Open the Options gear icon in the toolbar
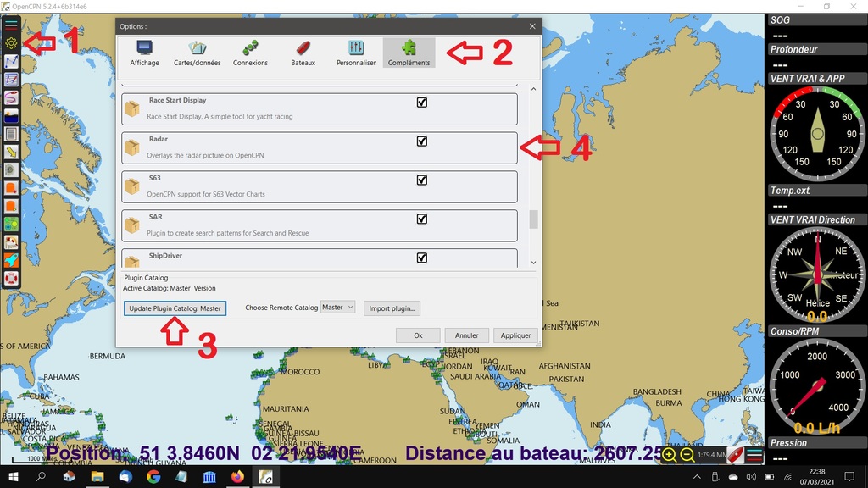The height and width of the screenshot is (488, 868). click(11, 43)
